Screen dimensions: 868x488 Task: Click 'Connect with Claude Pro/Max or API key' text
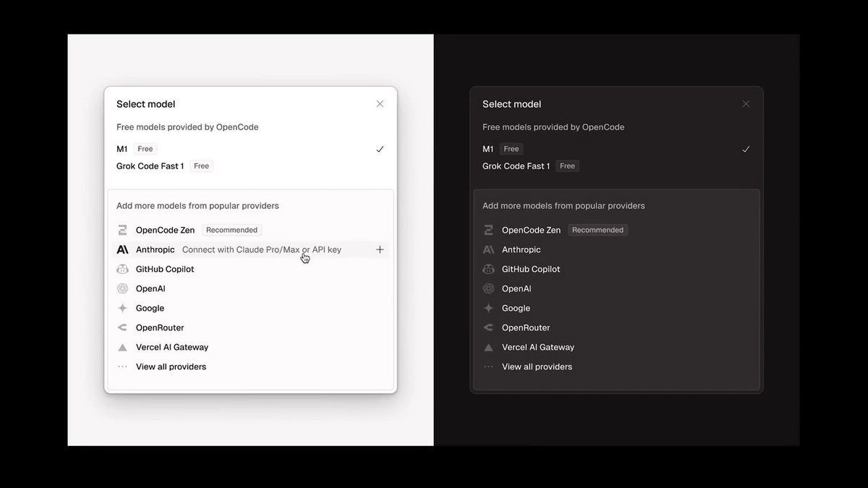pyautogui.click(x=262, y=249)
